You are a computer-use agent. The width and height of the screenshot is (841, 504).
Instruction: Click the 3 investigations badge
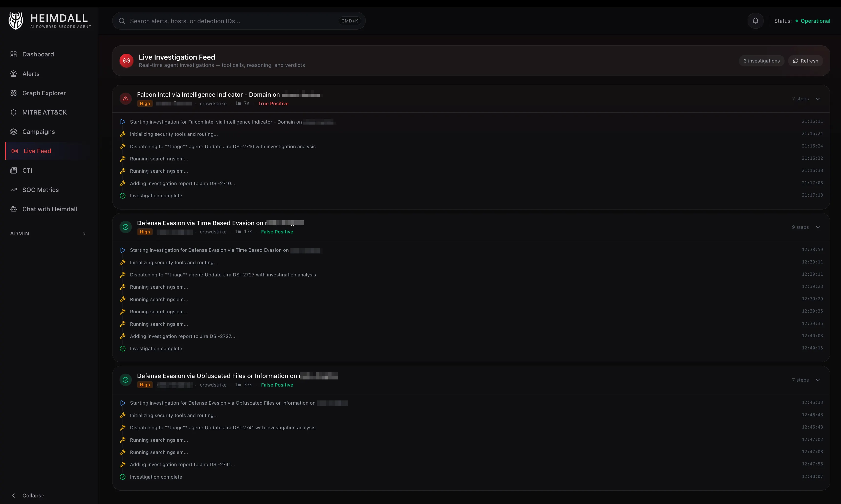[x=762, y=61]
